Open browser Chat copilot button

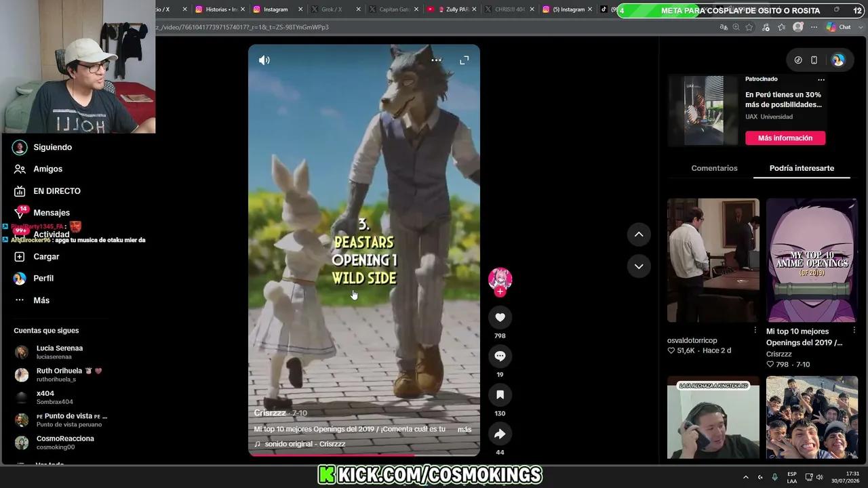click(839, 27)
